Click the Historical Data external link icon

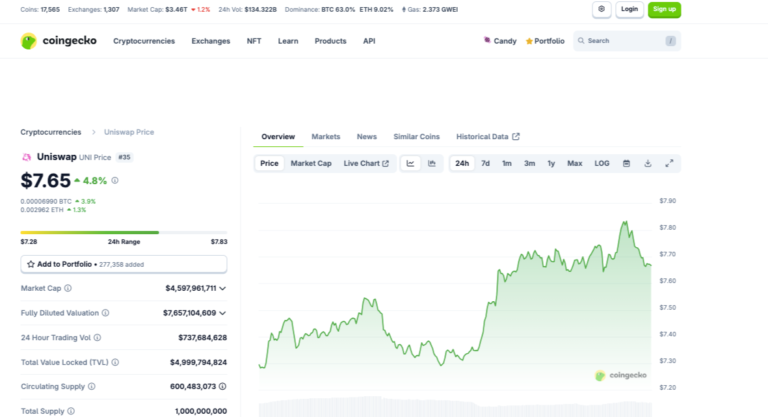pyautogui.click(x=516, y=137)
